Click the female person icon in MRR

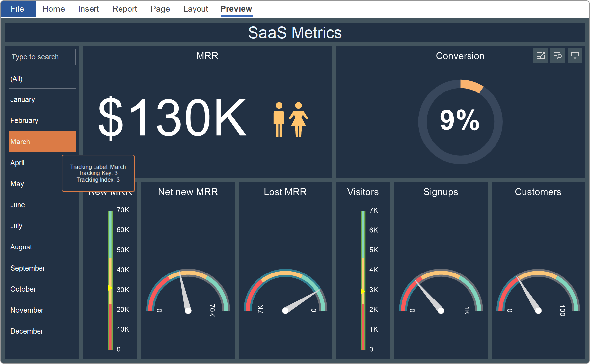(x=298, y=119)
